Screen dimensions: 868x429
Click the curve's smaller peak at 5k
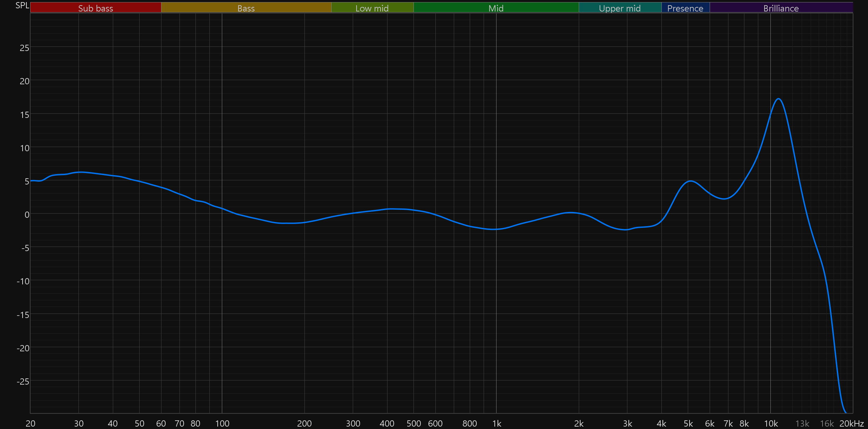(691, 181)
